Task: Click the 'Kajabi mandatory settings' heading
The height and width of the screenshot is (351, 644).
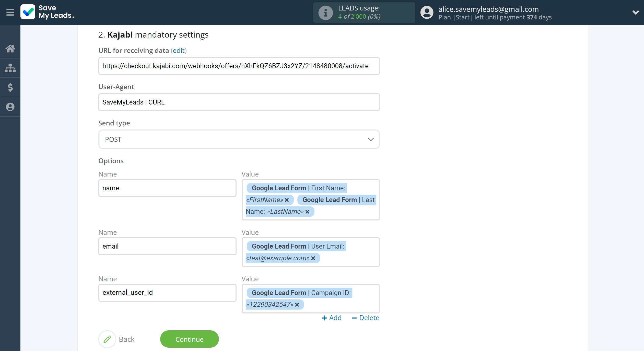Action: click(x=154, y=35)
